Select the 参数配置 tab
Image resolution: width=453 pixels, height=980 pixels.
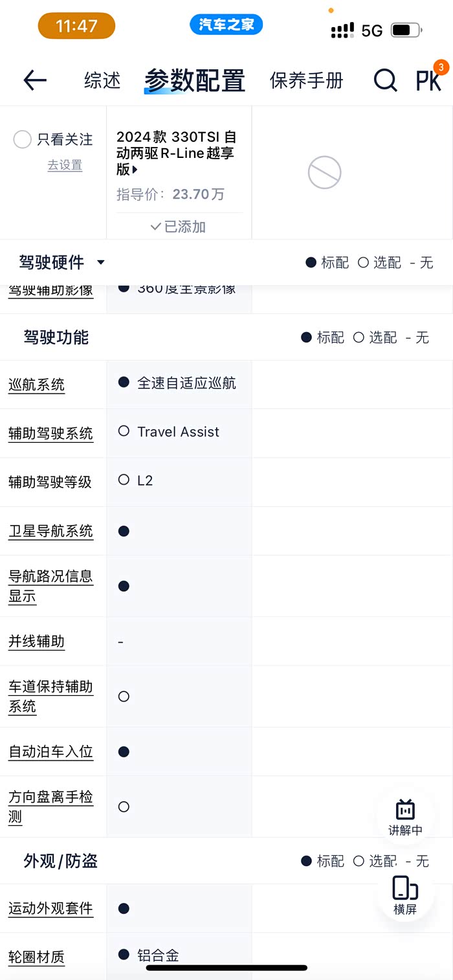click(194, 80)
